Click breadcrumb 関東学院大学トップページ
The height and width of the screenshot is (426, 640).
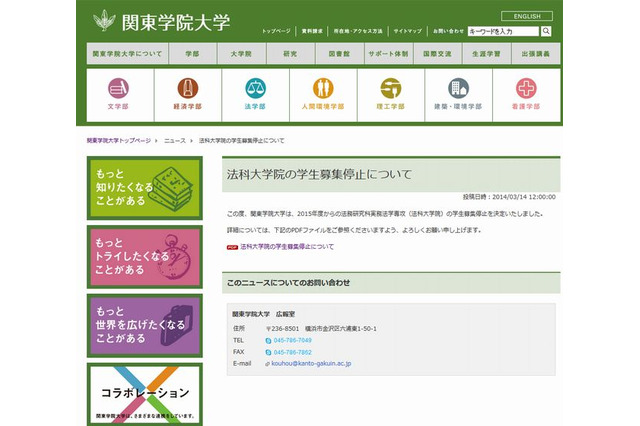tap(119, 140)
